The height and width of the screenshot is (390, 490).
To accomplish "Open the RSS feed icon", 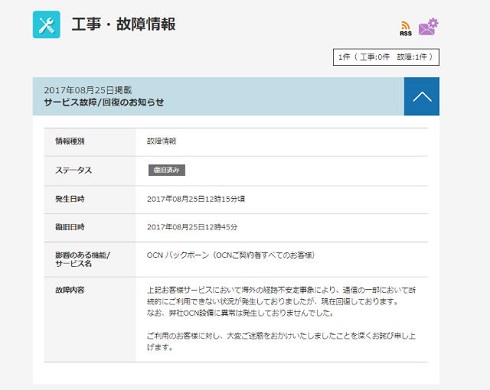I will point(406,28).
